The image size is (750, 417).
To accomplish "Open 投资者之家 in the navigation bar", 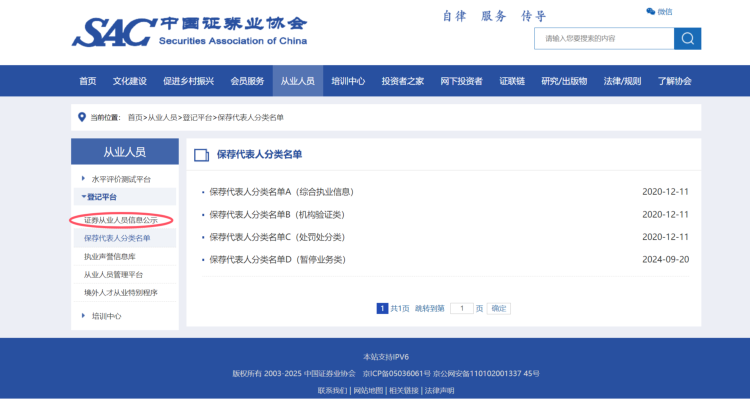I will click(x=402, y=81).
